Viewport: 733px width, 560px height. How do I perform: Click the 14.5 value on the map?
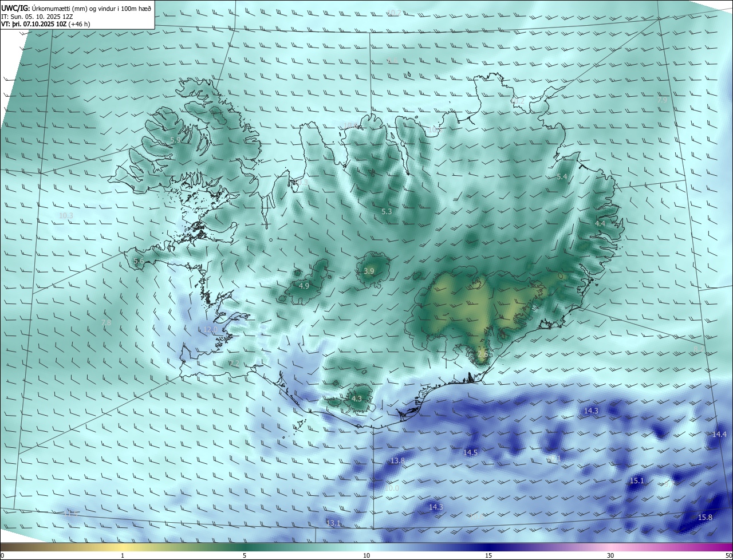[x=470, y=453]
